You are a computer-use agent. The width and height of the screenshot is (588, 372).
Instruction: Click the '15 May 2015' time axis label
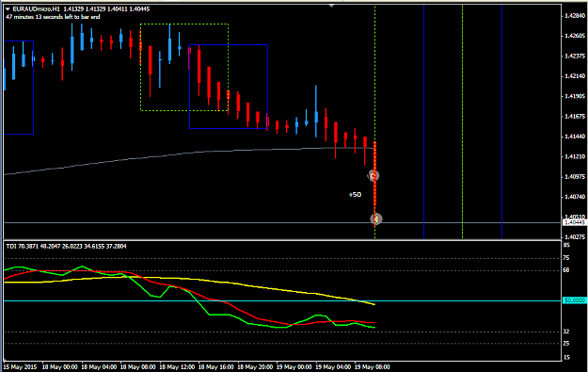[20, 366]
